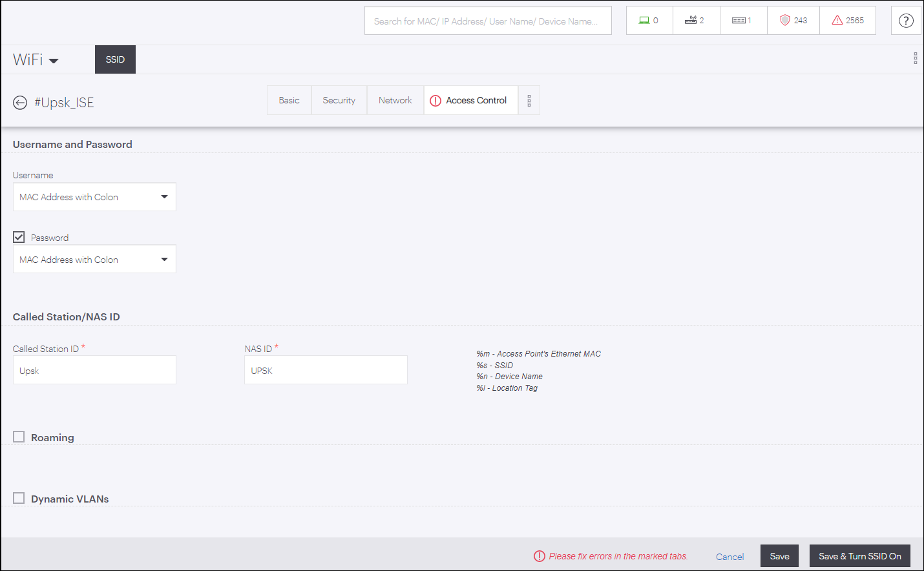Screen dimensions: 924x571
Task: Click the Called Station ID input field
Action: [x=94, y=371]
